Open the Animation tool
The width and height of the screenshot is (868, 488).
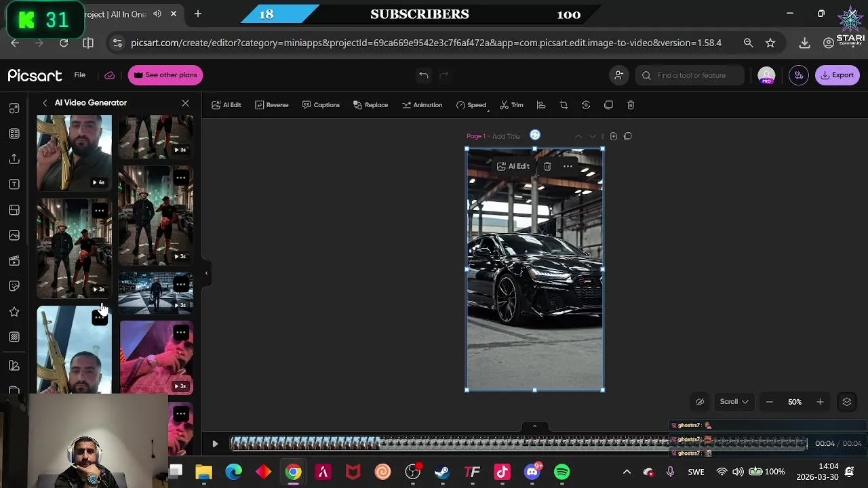pyautogui.click(x=422, y=105)
